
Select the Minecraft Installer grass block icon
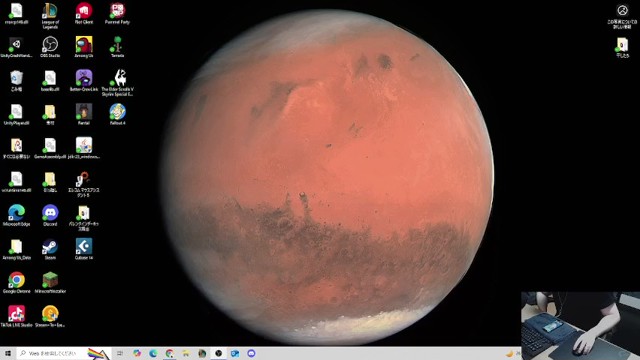tap(50, 283)
